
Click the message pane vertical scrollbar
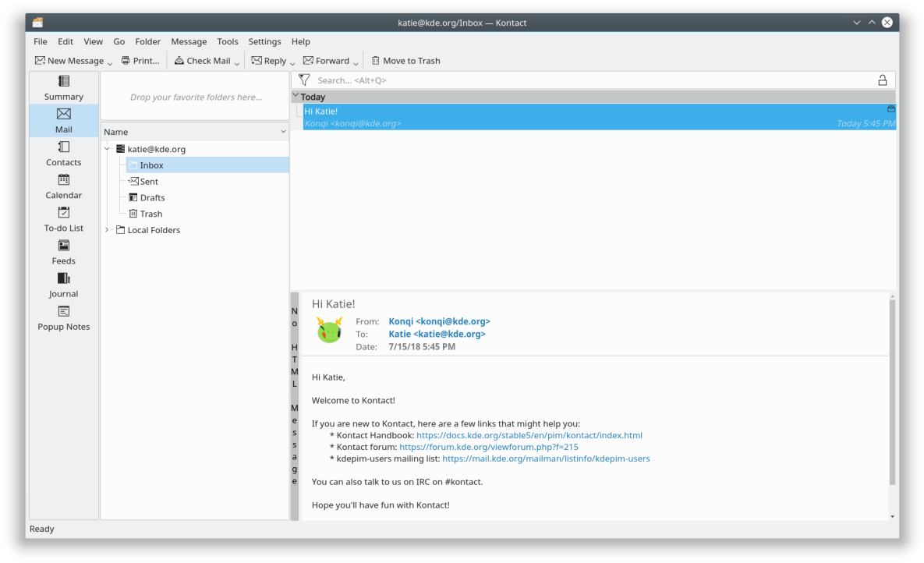[892, 392]
